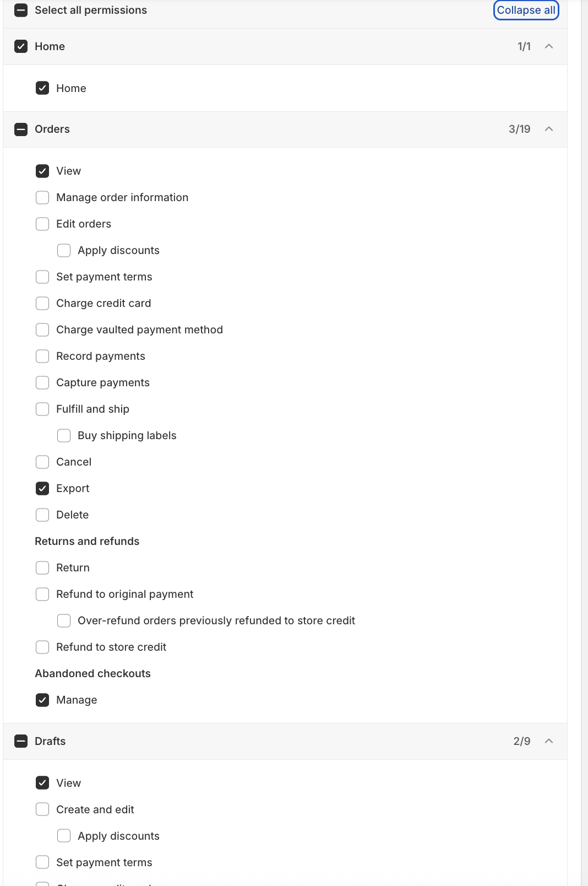Enable Capture payments permission

[x=42, y=382]
